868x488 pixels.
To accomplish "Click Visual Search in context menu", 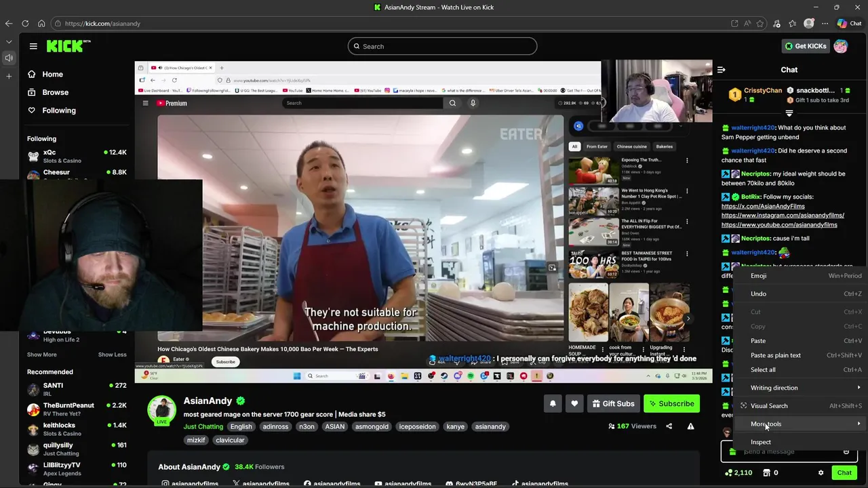I will pos(800,406).
